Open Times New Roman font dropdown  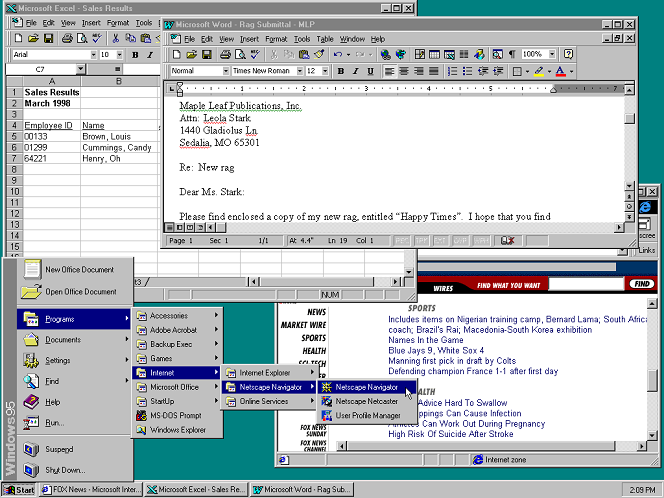tap(300, 71)
